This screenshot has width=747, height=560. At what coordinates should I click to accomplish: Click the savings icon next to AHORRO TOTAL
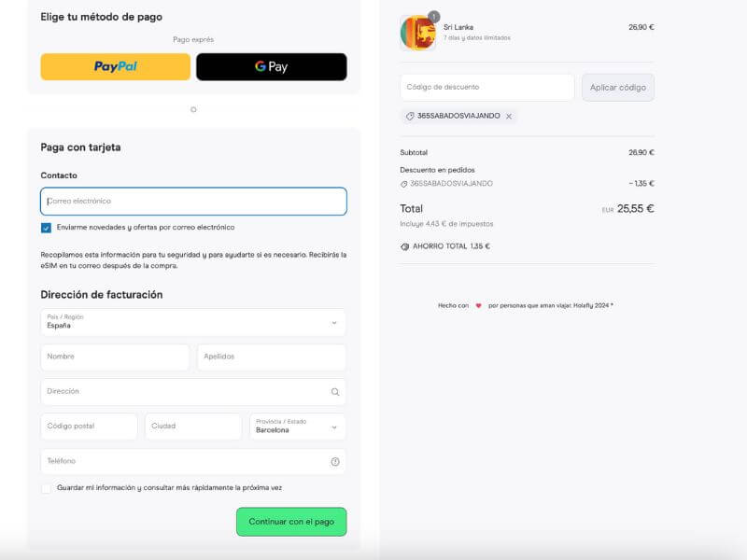405,246
